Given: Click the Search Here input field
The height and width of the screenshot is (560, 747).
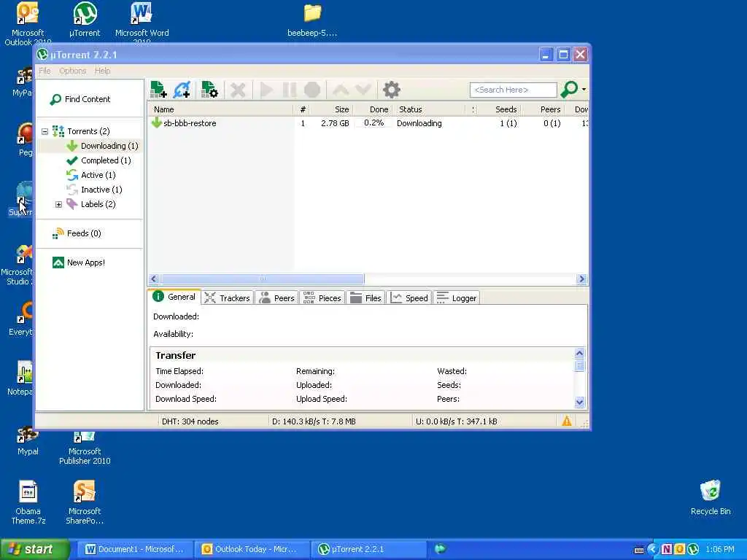Looking at the screenshot, I should [x=513, y=90].
